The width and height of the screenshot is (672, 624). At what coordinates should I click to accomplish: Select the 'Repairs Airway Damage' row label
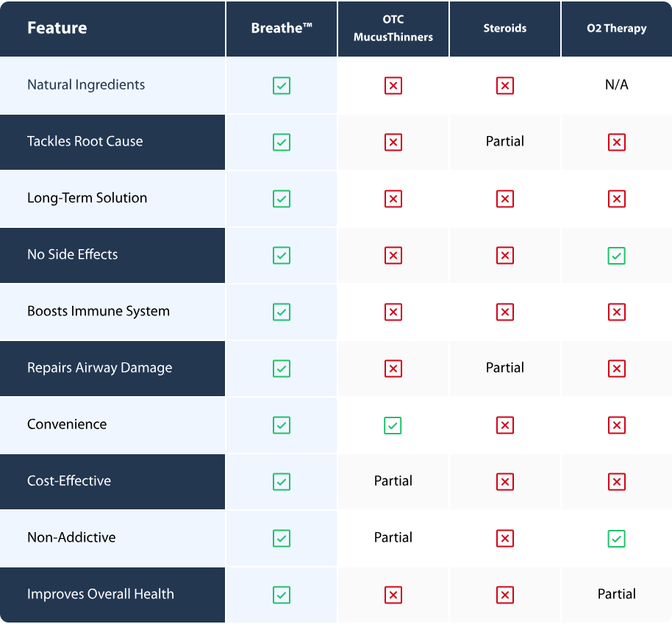pos(99,367)
